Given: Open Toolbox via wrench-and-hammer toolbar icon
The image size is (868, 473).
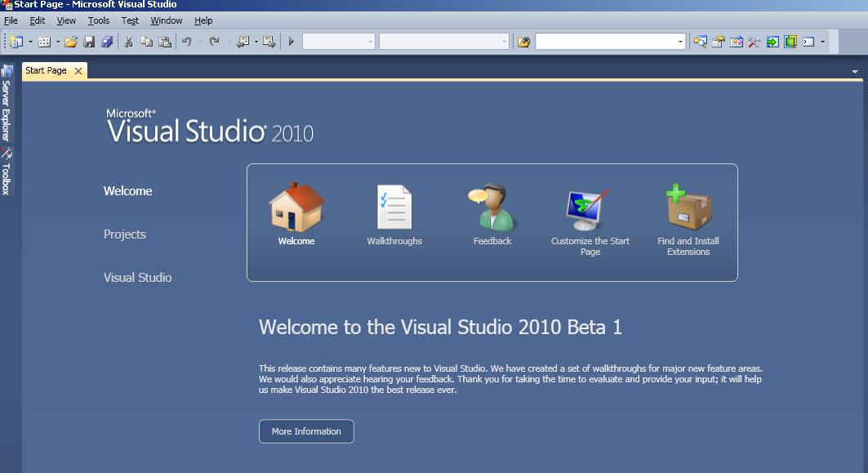Looking at the screenshot, I should click(x=754, y=42).
